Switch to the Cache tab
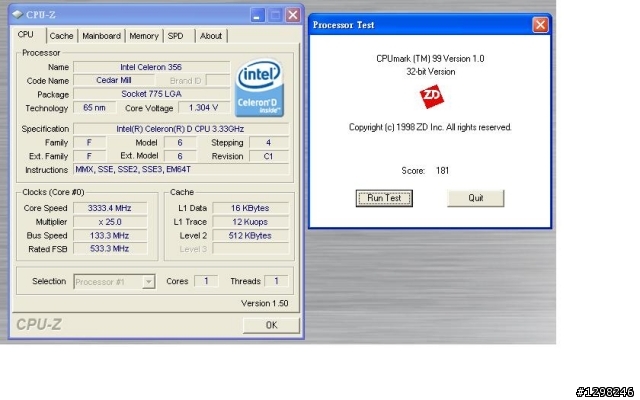Viewport: 640px width, 400px height. pyautogui.click(x=61, y=36)
